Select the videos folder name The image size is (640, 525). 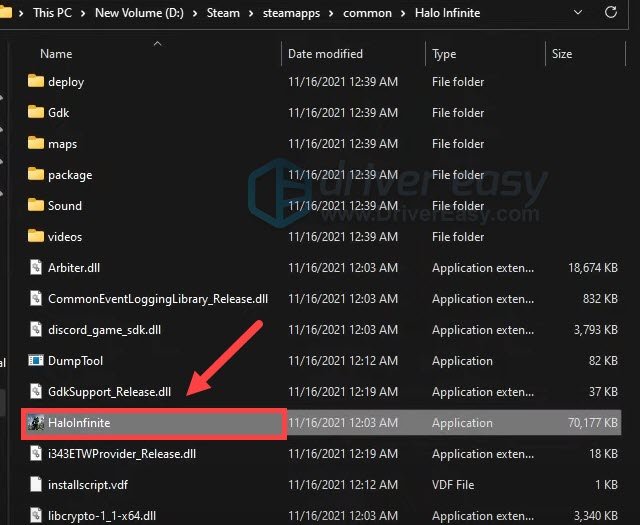pyautogui.click(x=65, y=237)
